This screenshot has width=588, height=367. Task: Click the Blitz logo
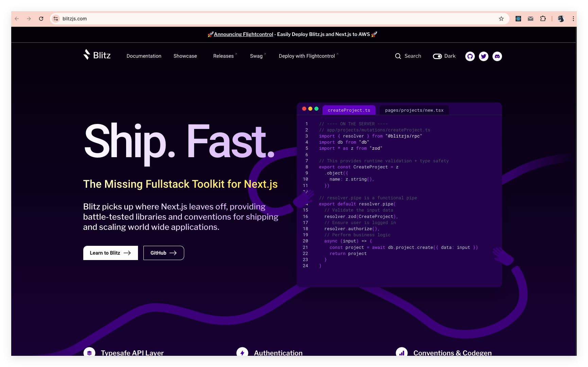[x=97, y=55]
